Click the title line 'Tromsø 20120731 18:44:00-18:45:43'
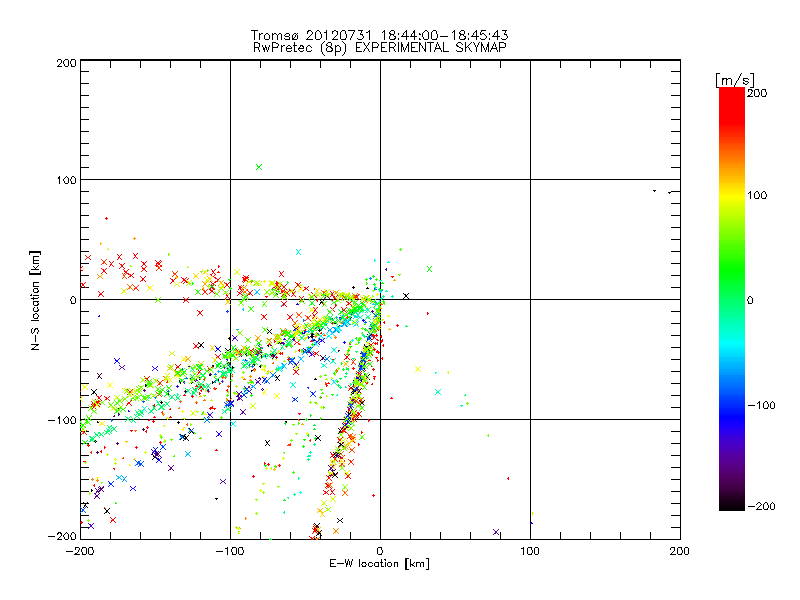 point(379,35)
